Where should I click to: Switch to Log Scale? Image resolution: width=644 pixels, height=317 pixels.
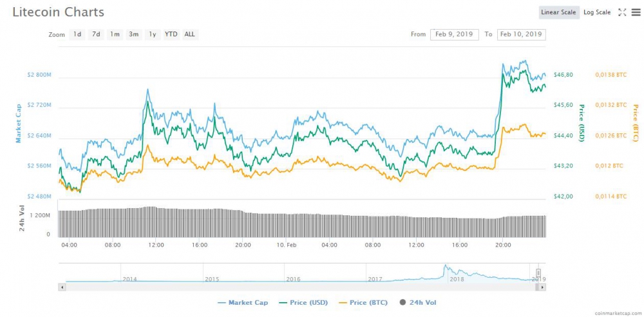(x=597, y=12)
